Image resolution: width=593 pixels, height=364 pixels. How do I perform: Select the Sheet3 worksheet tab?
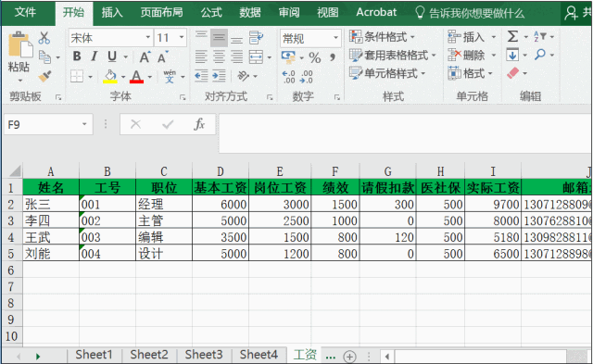(x=204, y=355)
